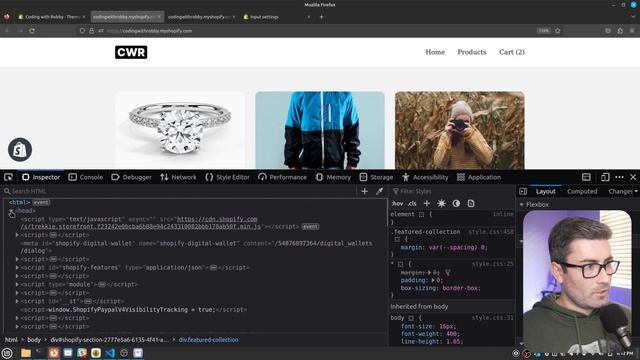The width and height of the screenshot is (640, 360).
Task: Focus the Search HTML field
Action: coord(180,191)
